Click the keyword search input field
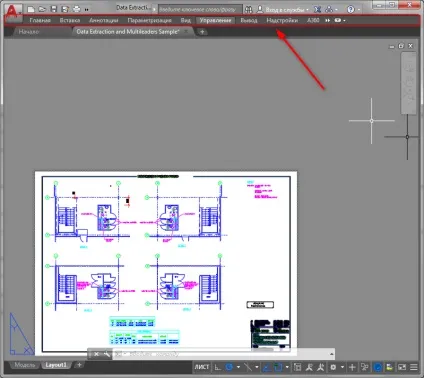This screenshot has width=424, height=378. (x=200, y=9)
